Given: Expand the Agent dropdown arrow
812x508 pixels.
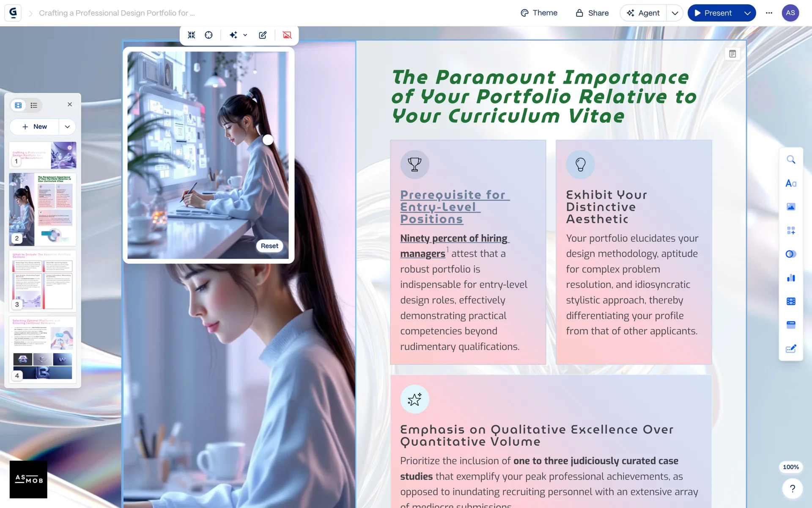Looking at the screenshot, I should tap(675, 13).
